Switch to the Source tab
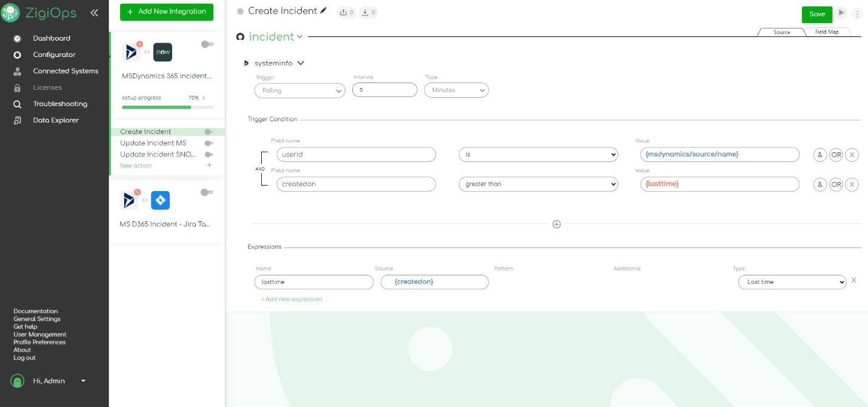868x407 pixels. pyautogui.click(x=781, y=32)
